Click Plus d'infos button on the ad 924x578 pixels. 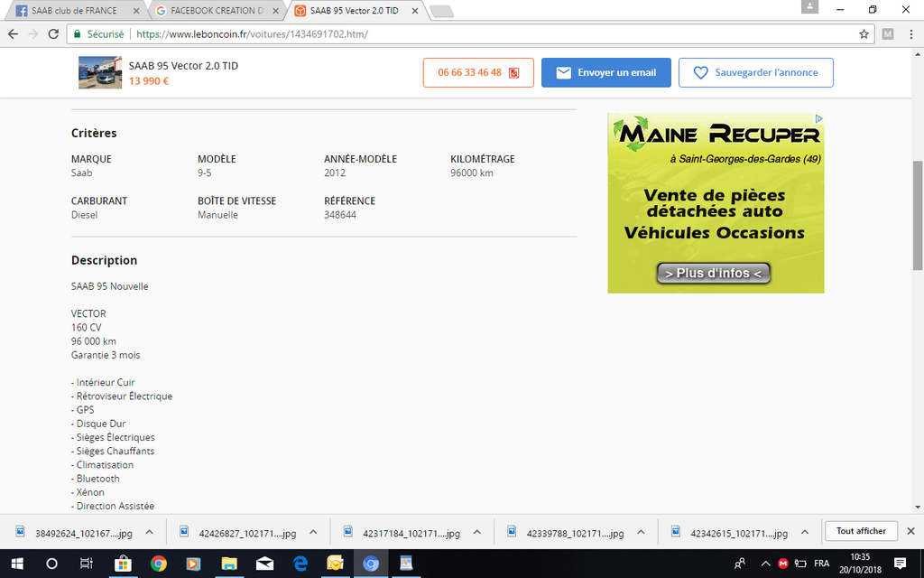click(714, 273)
